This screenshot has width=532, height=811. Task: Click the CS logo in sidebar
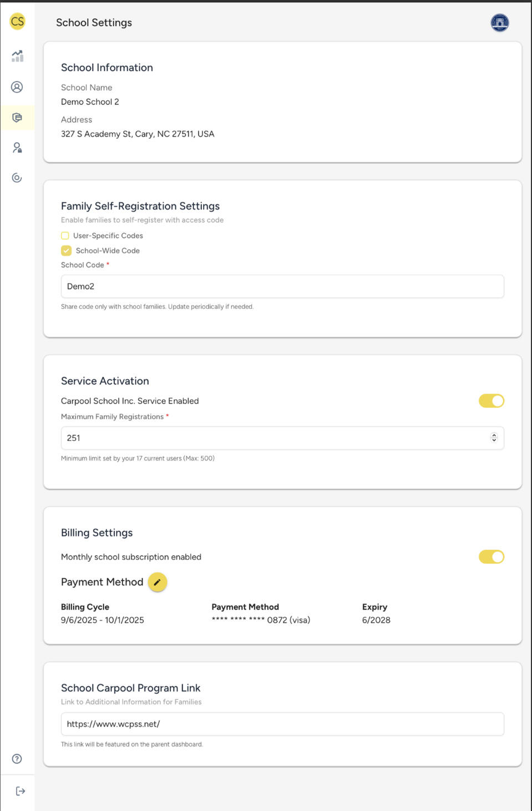(x=17, y=22)
